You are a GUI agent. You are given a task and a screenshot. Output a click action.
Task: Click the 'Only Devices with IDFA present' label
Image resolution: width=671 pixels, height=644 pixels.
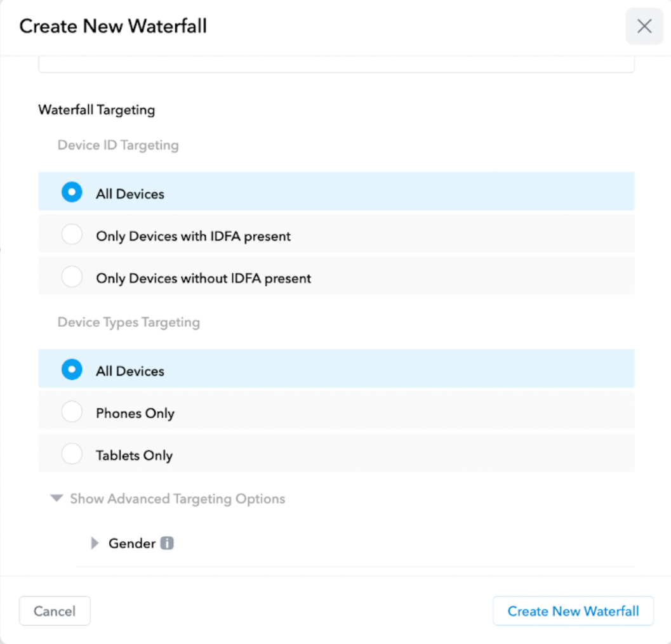[x=193, y=236]
